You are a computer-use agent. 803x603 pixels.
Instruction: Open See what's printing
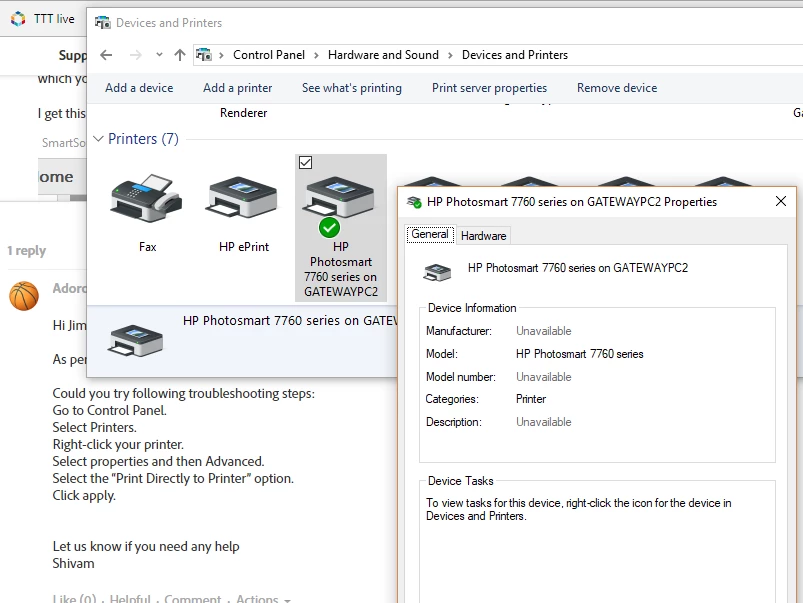351,88
